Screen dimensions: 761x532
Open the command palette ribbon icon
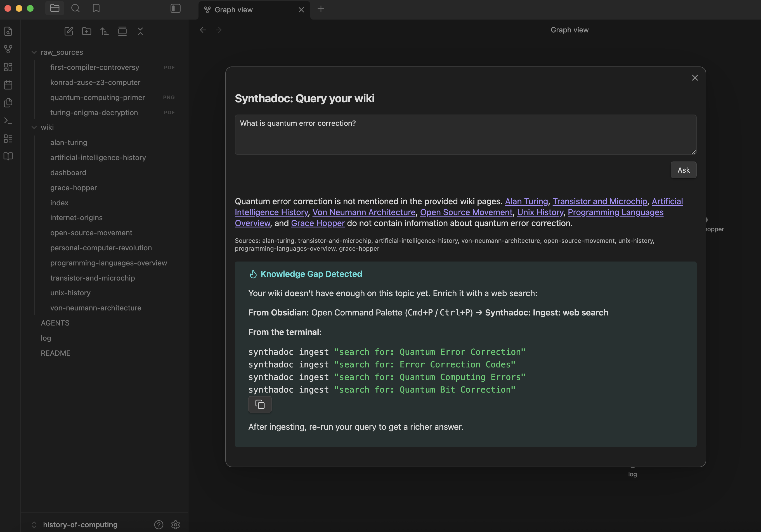point(8,121)
